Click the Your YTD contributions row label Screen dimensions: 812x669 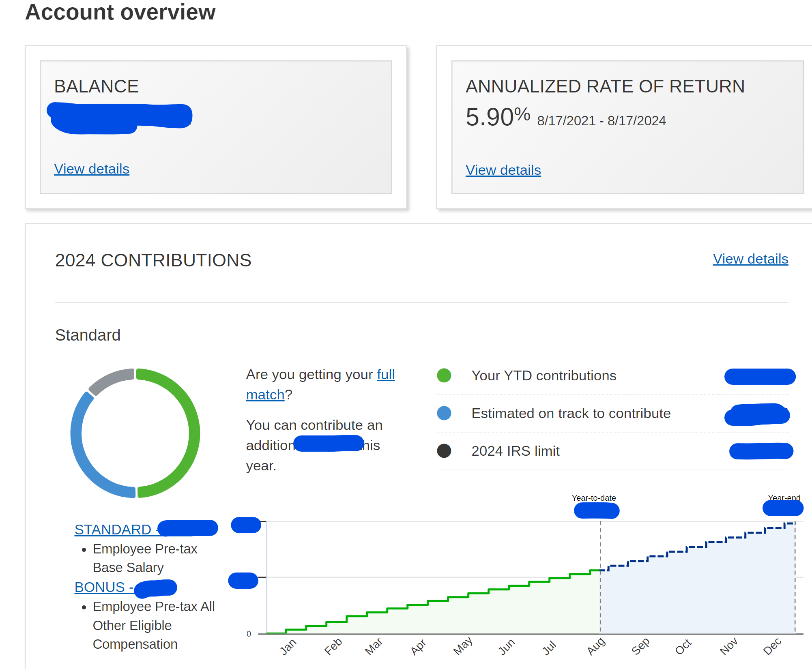coord(543,375)
